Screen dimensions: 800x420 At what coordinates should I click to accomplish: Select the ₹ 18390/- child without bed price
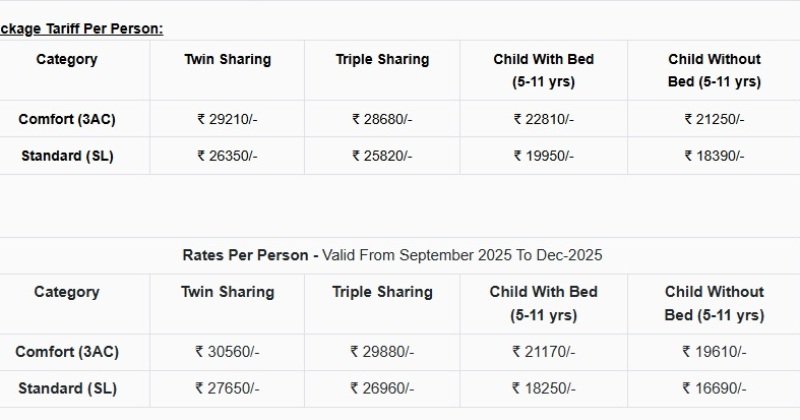[x=714, y=156]
